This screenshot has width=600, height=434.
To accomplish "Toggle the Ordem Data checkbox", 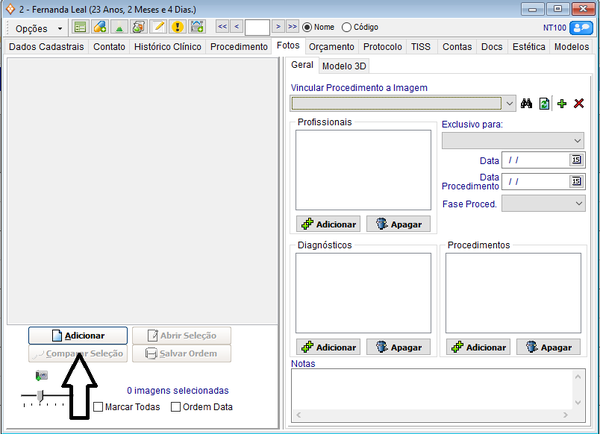I will 176,407.
